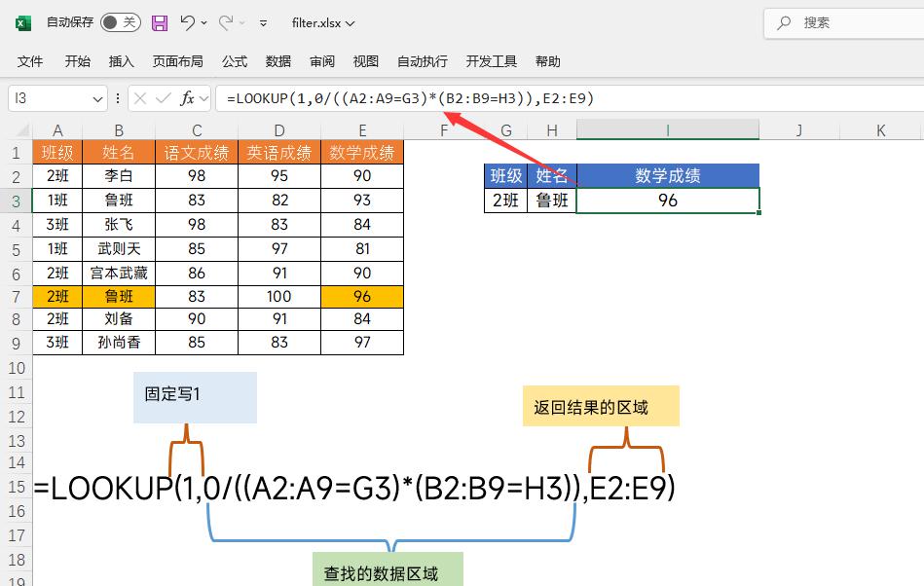Open the 自动执行 tab
The height and width of the screenshot is (586, 924).
tap(422, 61)
